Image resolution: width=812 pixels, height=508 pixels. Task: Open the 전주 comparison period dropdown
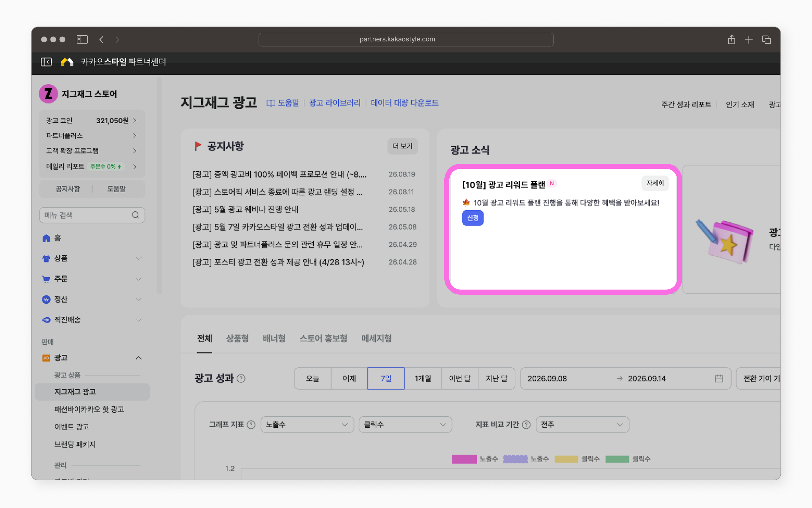click(582, 425)
